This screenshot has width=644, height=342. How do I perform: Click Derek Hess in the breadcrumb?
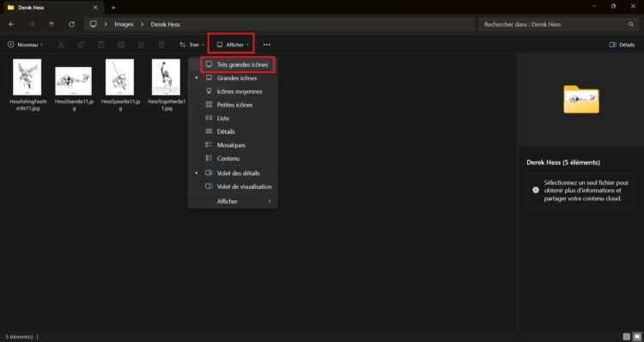point(166,24)
